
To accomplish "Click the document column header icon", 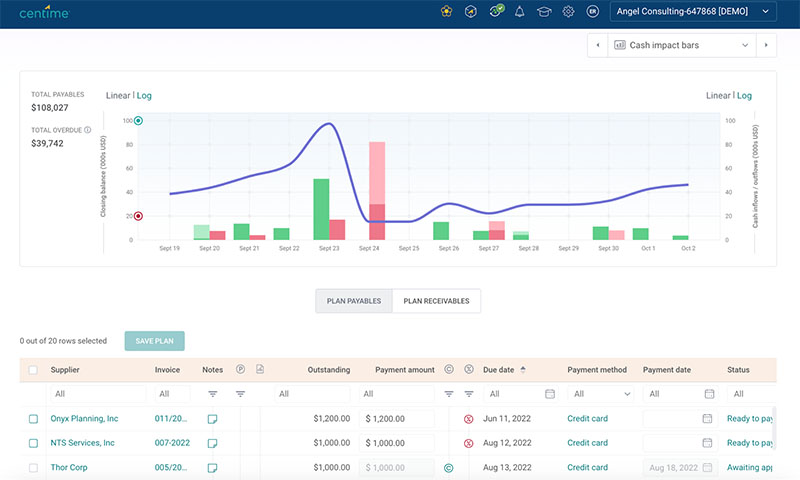I will [x=260, y=369].
